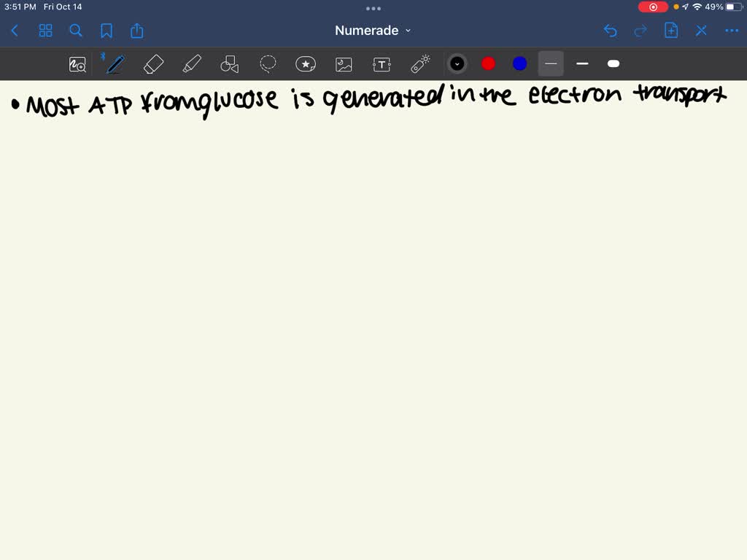Open the zoom window tool
The image size is (747, 560).
[77, 64]
